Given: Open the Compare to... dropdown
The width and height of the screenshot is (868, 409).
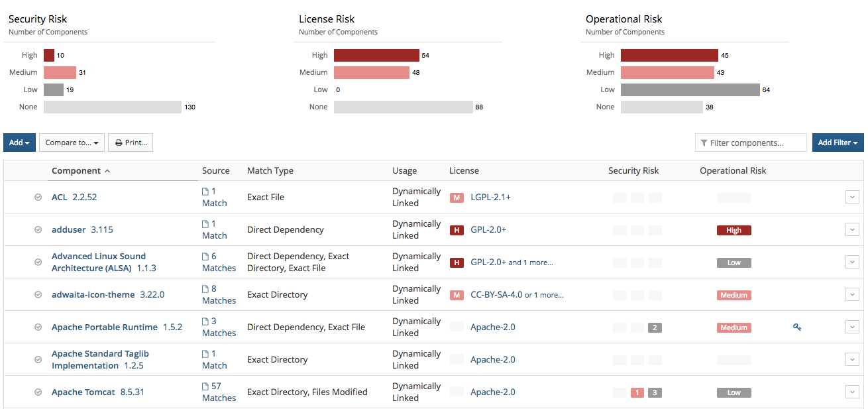Looking at the screenshot, I should [72, 143].
